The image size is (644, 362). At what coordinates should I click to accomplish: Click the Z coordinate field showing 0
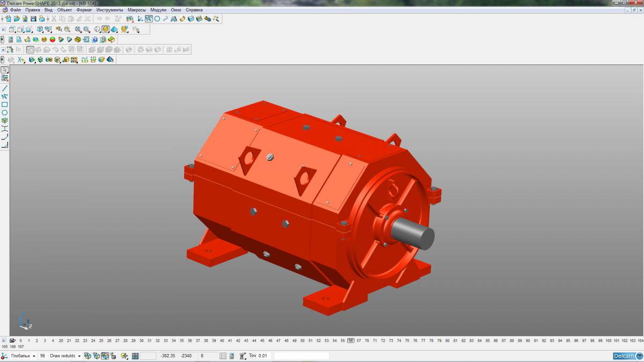[x=208, y=356]
